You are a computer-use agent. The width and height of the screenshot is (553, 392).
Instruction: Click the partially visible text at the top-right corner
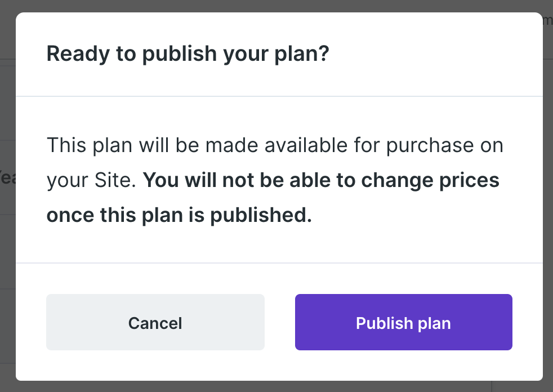[x=547, y=20]
